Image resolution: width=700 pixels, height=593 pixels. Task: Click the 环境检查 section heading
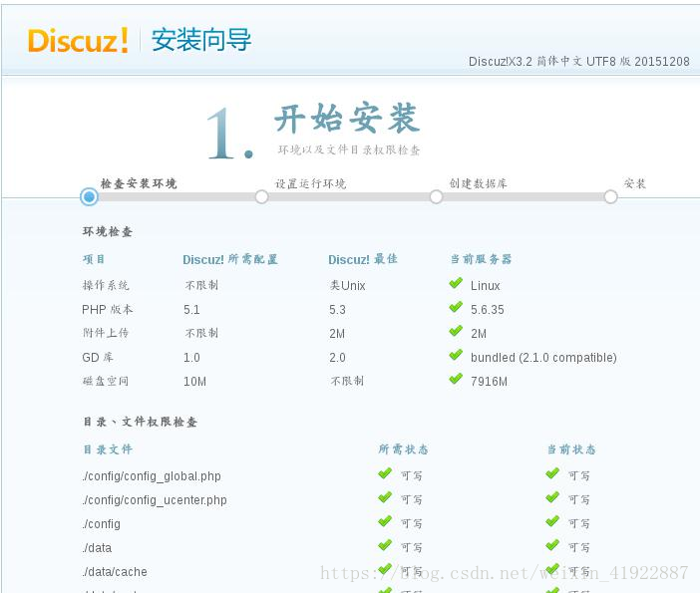pyautogui.click(x=107, y=231)
